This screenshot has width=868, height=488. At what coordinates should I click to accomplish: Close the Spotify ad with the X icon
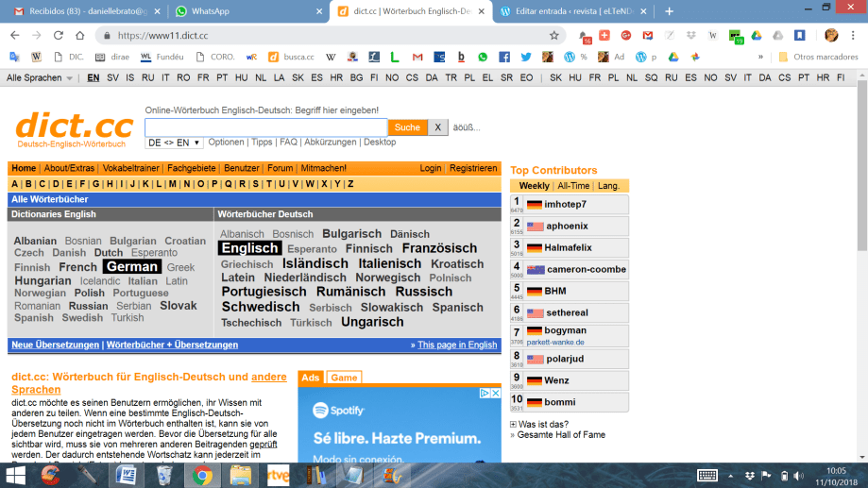(x=495, y=393)
